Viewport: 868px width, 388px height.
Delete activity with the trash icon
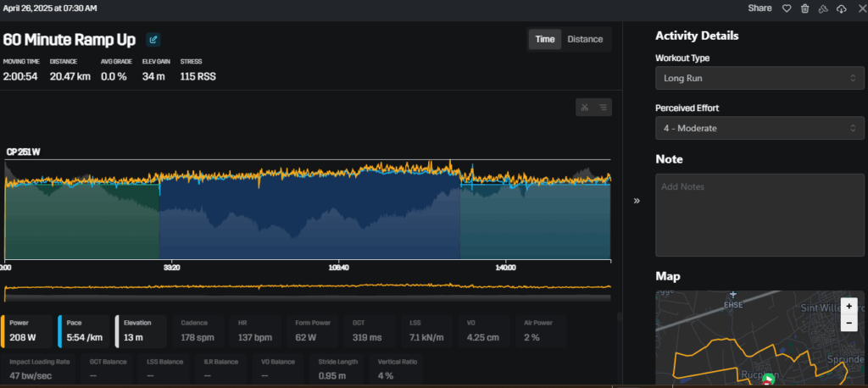804,8
